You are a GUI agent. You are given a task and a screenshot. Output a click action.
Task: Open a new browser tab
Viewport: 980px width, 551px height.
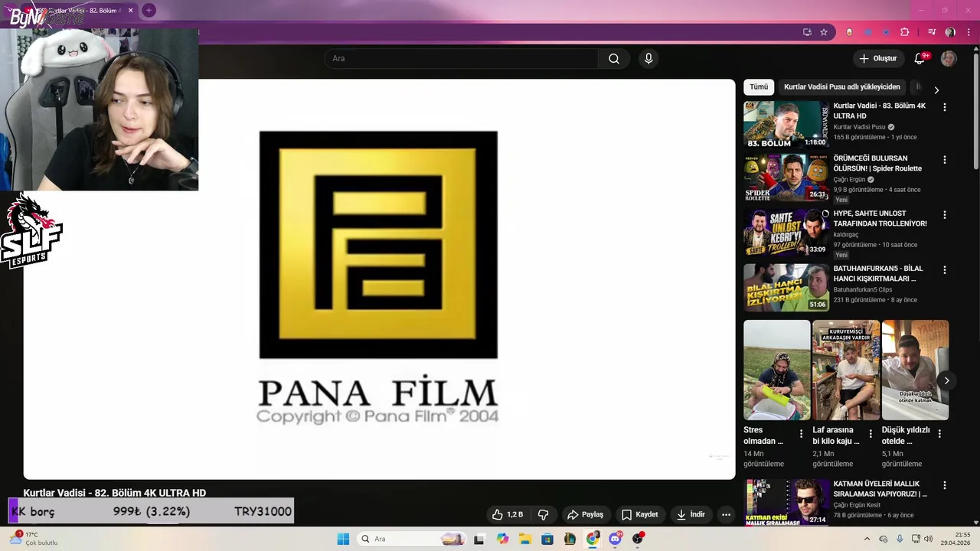tap(149, 10)
